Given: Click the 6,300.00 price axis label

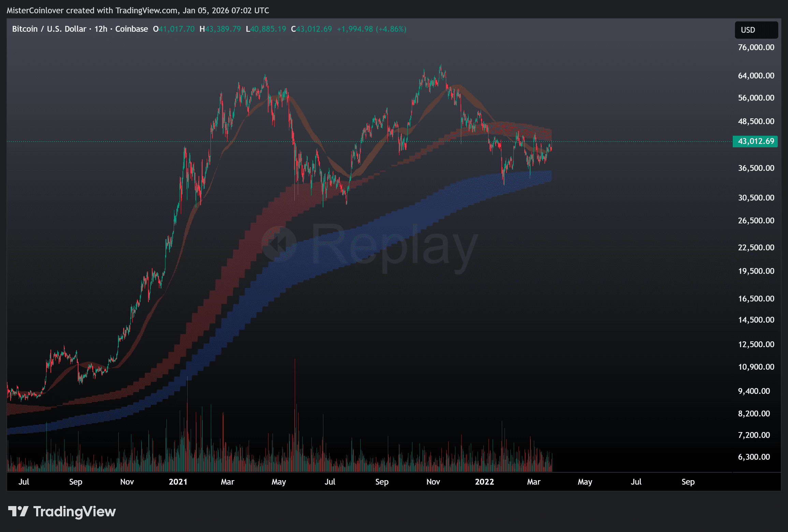Looking at the screenshot, I should [754, 457].
